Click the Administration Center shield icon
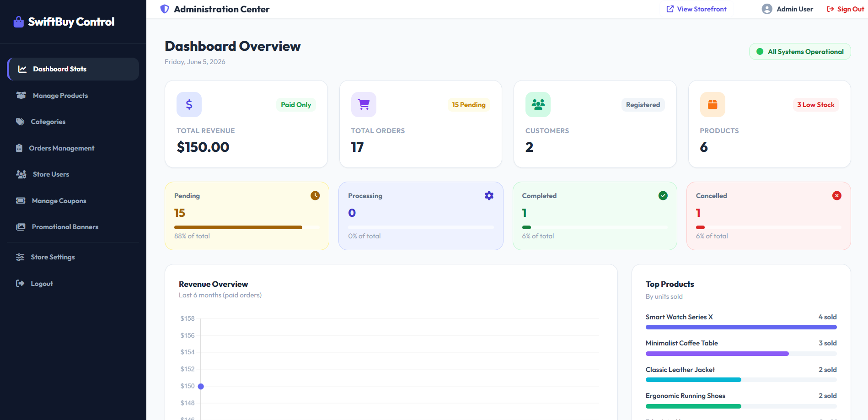This screenshot has height=420, width=868. click(165, 9)
